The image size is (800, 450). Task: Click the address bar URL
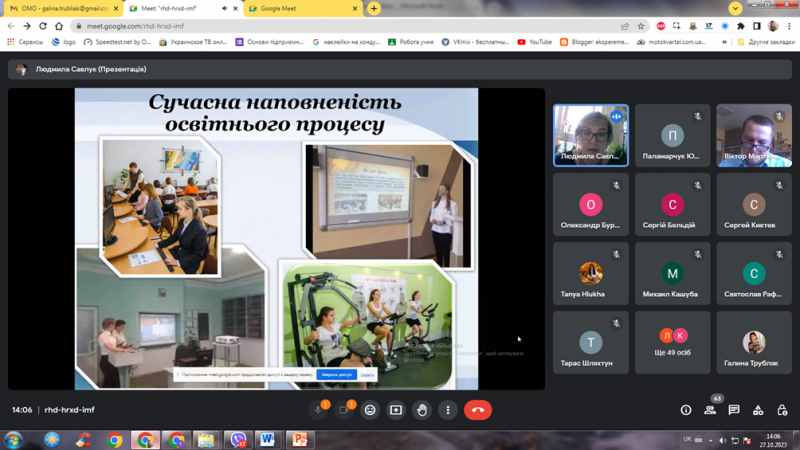click(135, 26)
